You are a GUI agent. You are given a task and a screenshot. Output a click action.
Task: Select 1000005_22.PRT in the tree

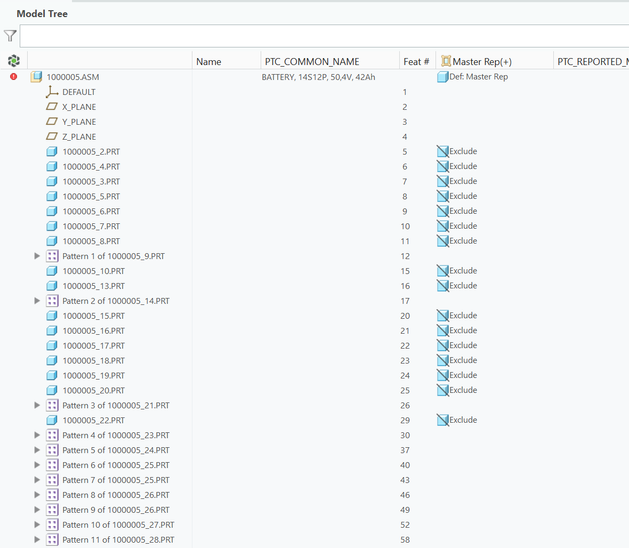93,420
